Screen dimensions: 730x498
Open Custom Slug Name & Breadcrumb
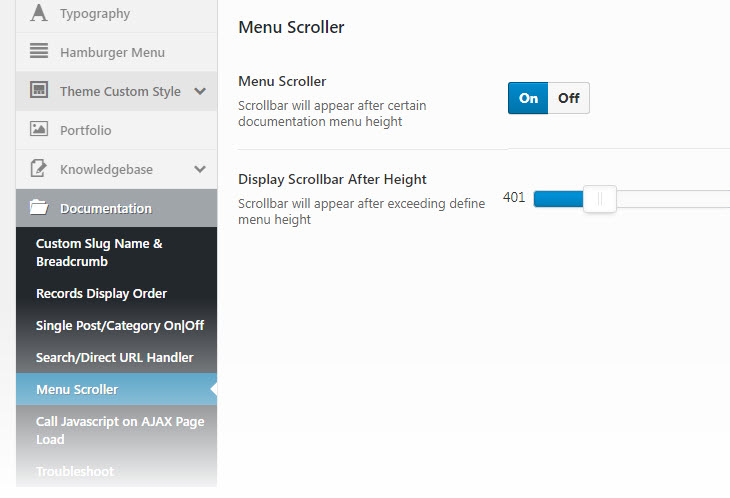click(x=99, y=252)
